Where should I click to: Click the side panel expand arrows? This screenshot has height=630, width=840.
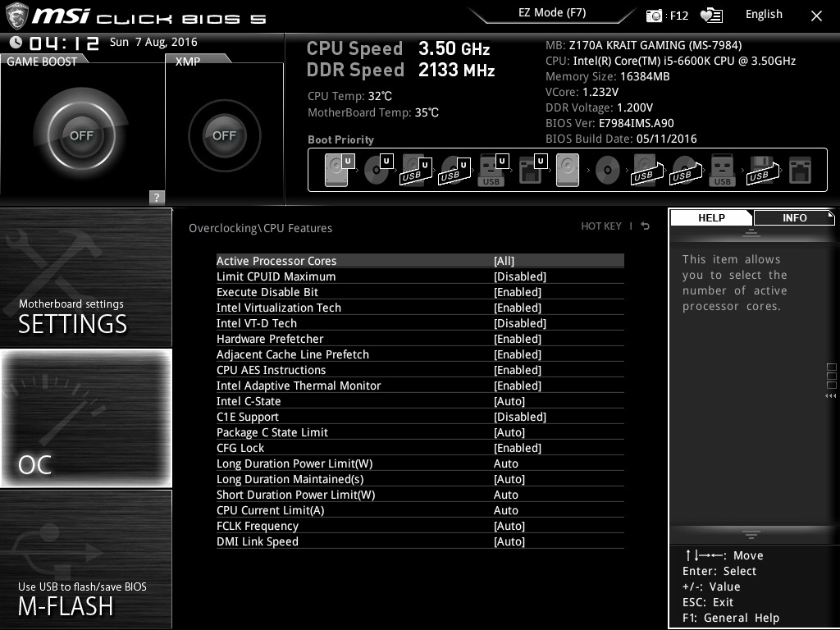pos(831,396)
